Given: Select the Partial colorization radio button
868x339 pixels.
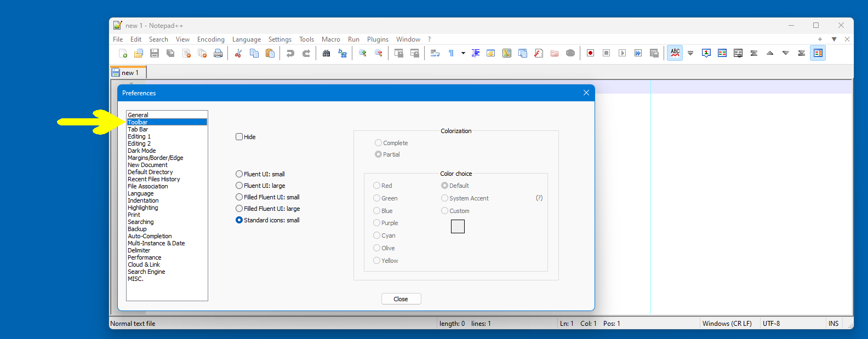Looking at the screenshot, I should coord(378,154).
